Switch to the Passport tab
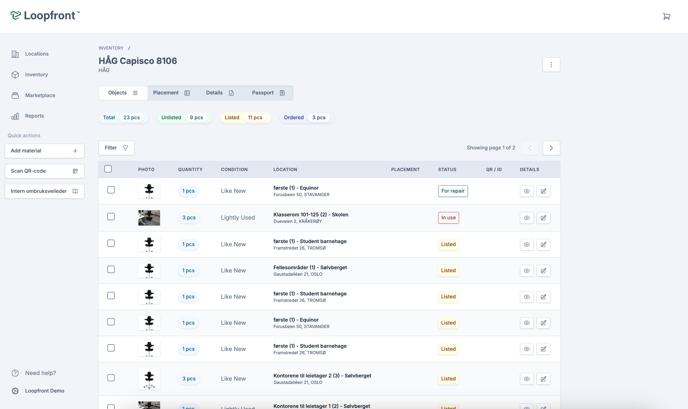The image size is (688, 409). pyautogui.click(x=268, y=93)
